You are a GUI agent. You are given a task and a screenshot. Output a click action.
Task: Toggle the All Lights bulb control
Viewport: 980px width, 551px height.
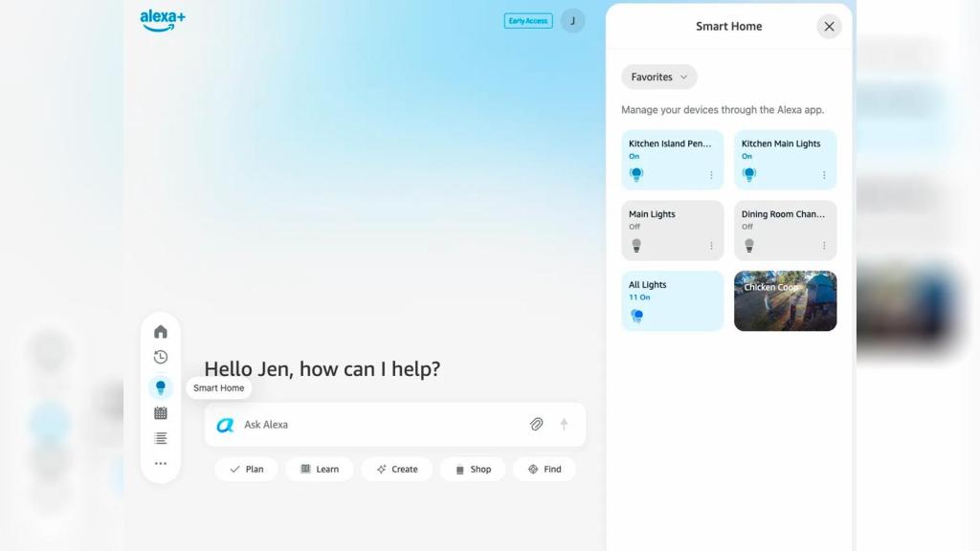tap(636, 315)
